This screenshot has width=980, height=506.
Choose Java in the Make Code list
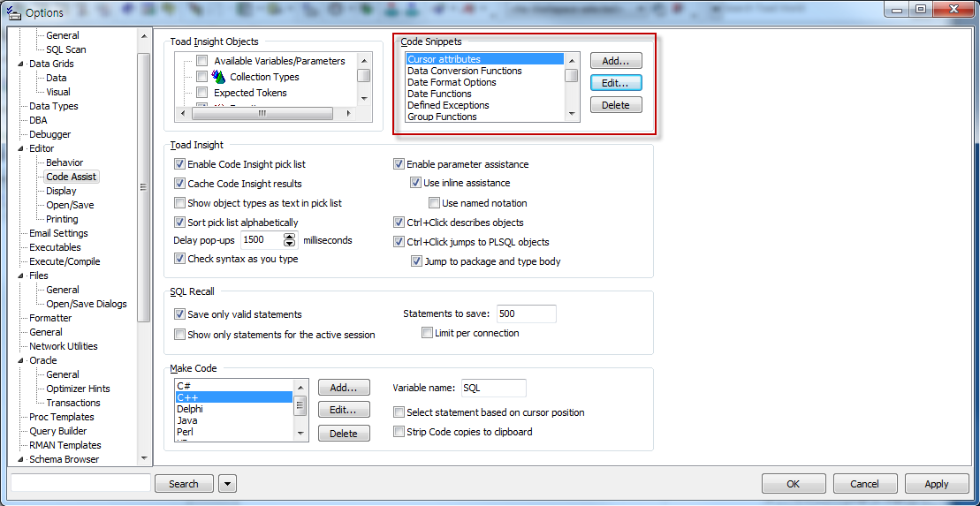point(187,420)
